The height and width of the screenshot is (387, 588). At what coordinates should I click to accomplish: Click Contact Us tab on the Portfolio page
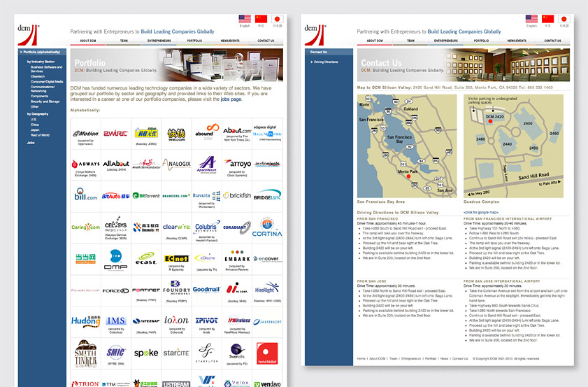[x=266, y=41]
